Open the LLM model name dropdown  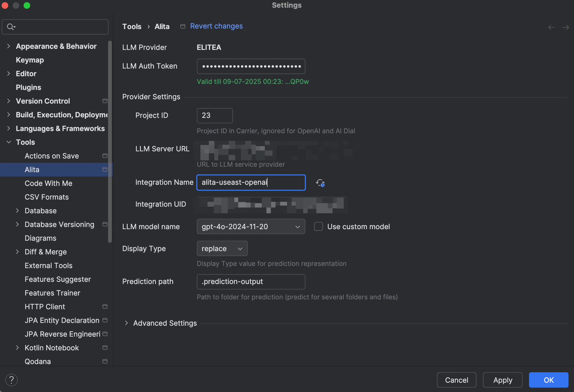(x=251, y=227)
